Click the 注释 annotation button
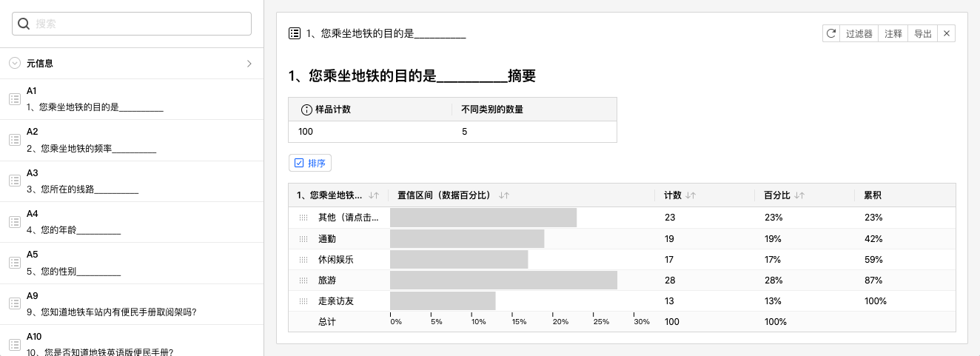The width and height of the screenshot is (980, 356). 893,33
